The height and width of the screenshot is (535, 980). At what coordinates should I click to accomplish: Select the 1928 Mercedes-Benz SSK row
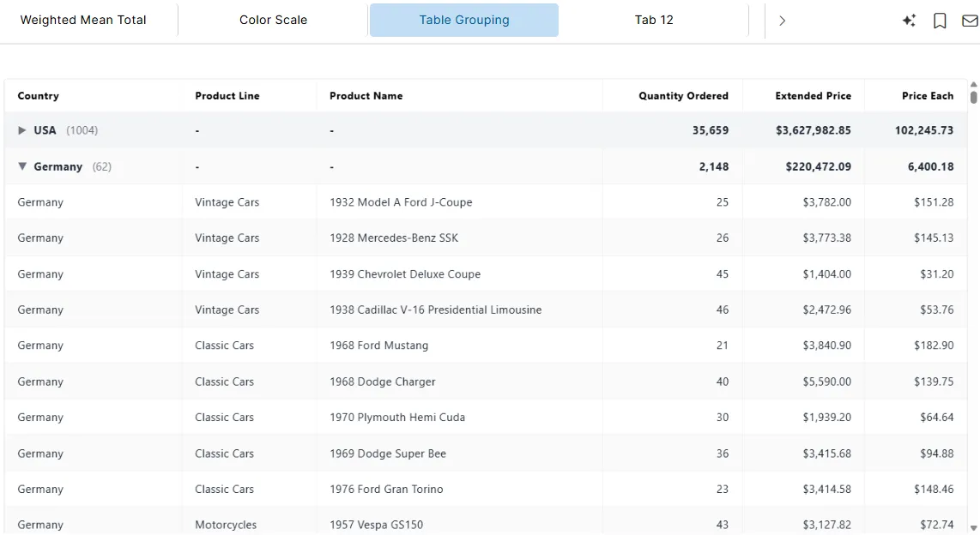pyautogui.click(x=395, y=237)
